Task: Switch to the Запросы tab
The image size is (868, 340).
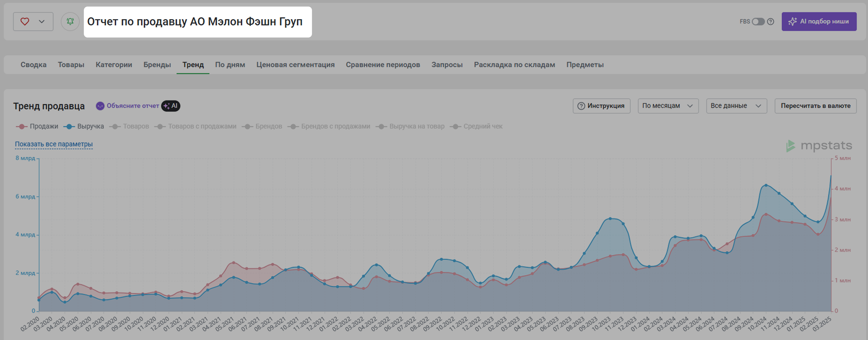Action: tap(447, 64)
